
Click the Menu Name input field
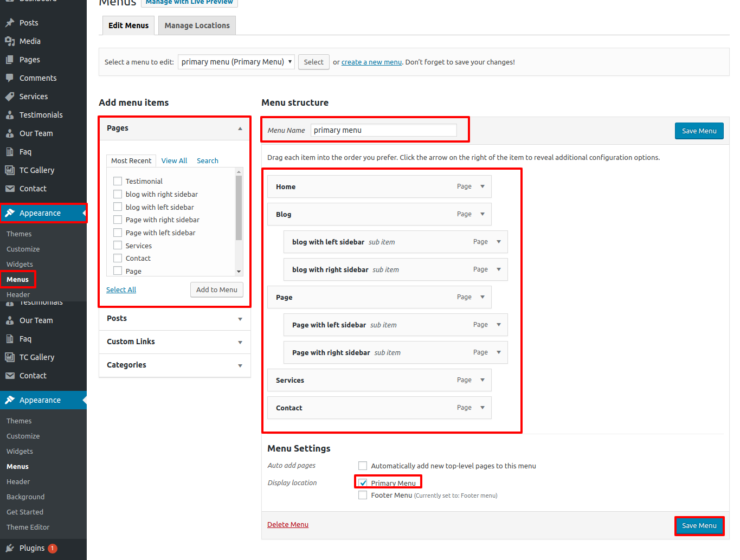point(383,130)
